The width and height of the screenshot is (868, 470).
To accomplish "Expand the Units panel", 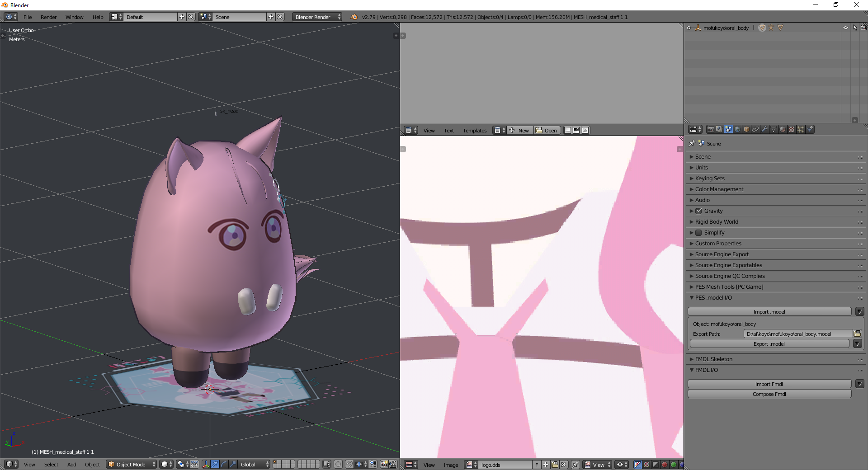I will coord(775,167).
